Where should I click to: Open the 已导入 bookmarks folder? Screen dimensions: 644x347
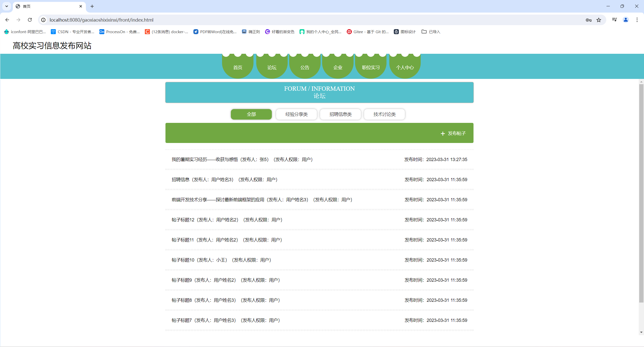pyautogui.click(x=431, y=32)
